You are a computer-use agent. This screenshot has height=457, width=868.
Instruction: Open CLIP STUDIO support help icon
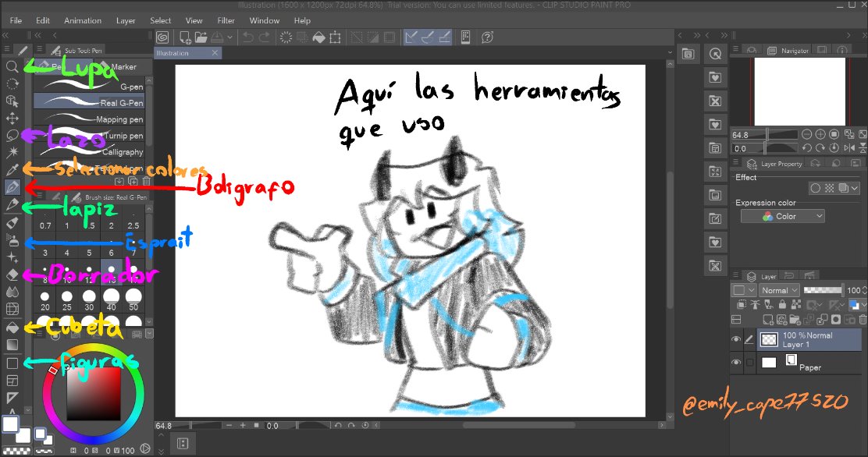click(487, 37)
